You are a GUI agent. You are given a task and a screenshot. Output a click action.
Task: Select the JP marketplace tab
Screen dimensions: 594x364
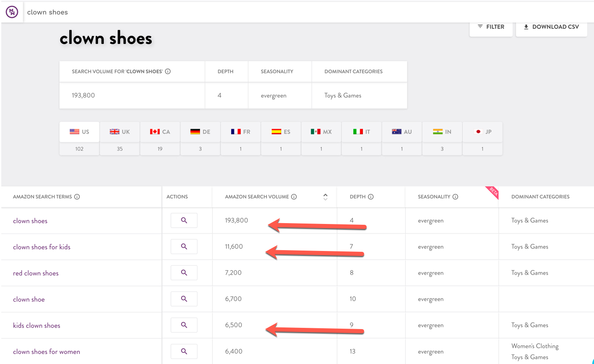(x=483, y=132)
